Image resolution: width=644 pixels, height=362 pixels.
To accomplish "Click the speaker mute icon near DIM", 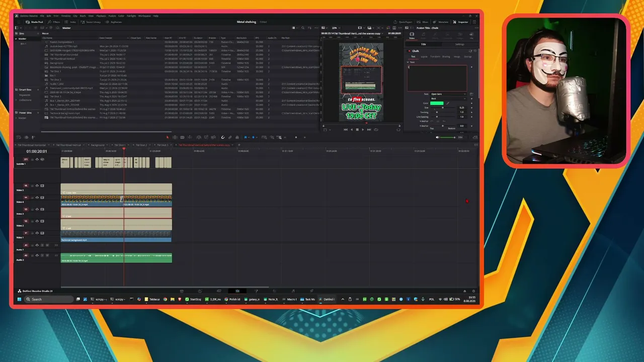I will coord(437,137).
